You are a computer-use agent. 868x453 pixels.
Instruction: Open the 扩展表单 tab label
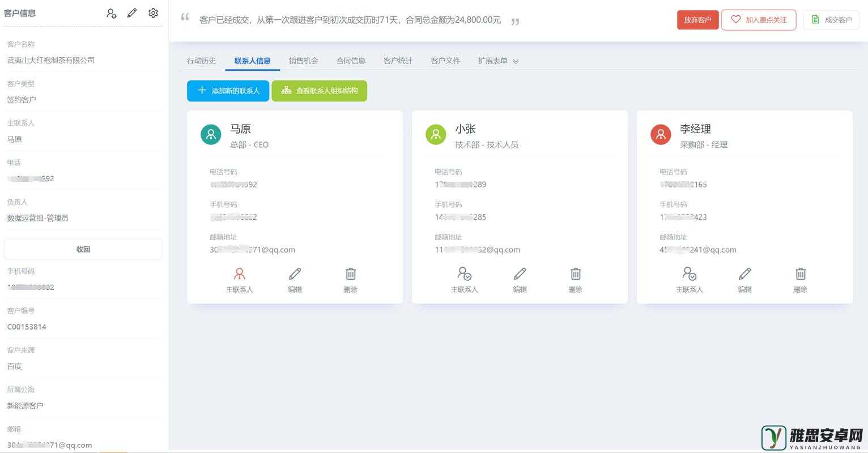point(492,61)
